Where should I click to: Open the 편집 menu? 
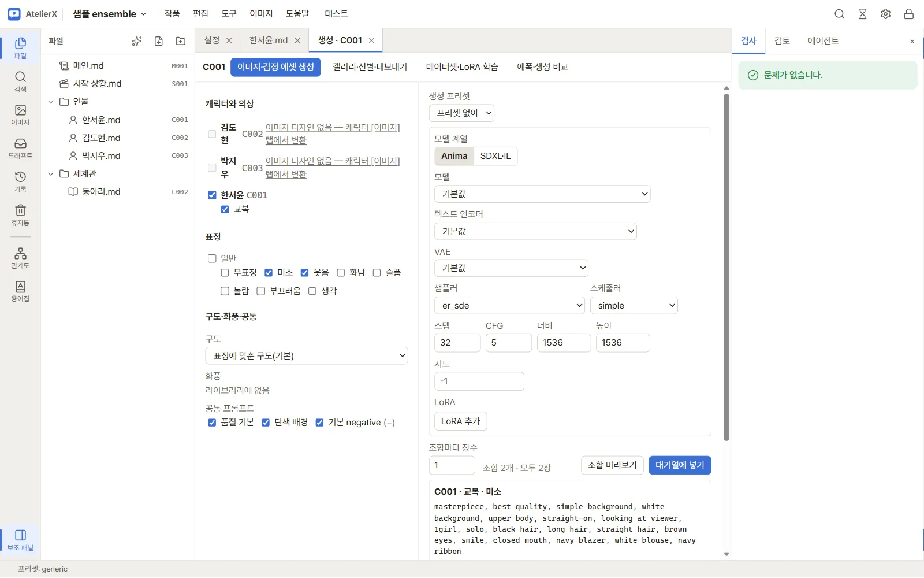(x=200, y=14)
